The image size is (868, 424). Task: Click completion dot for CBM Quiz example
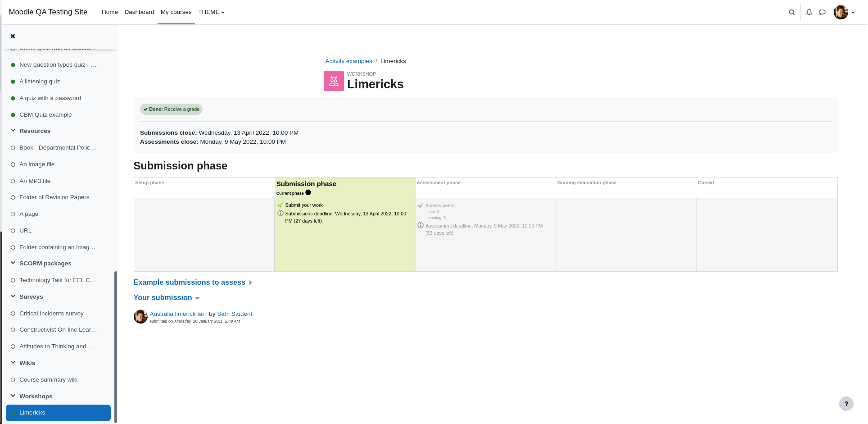(x=13, y=115)
